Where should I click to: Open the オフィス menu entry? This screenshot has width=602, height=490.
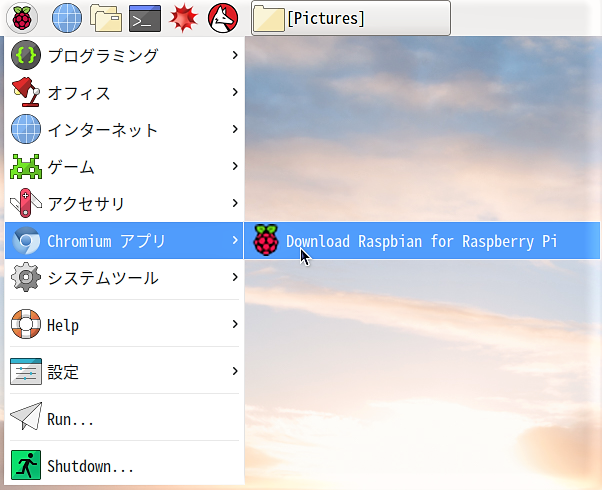pyautogui.click(x=124, y=92)
